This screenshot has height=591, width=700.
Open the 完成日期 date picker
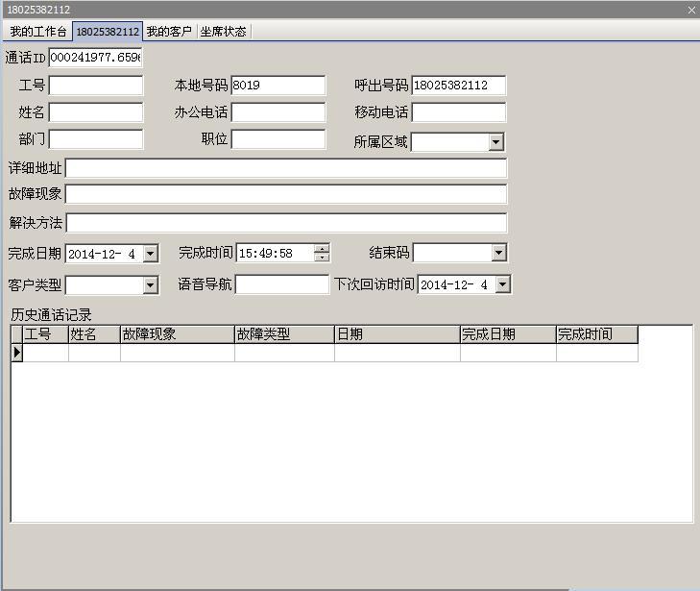[x=150, y=254]
